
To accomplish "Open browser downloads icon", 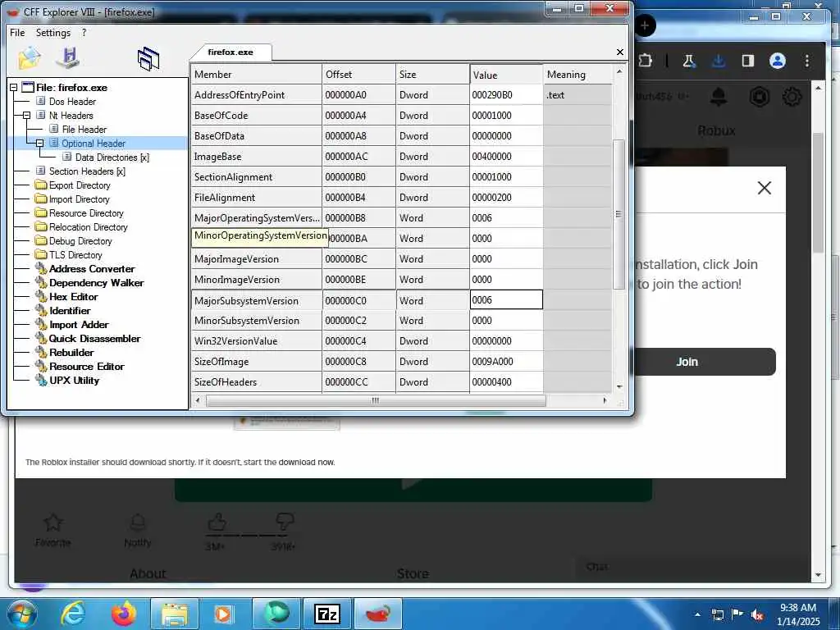I will (719, 61).
